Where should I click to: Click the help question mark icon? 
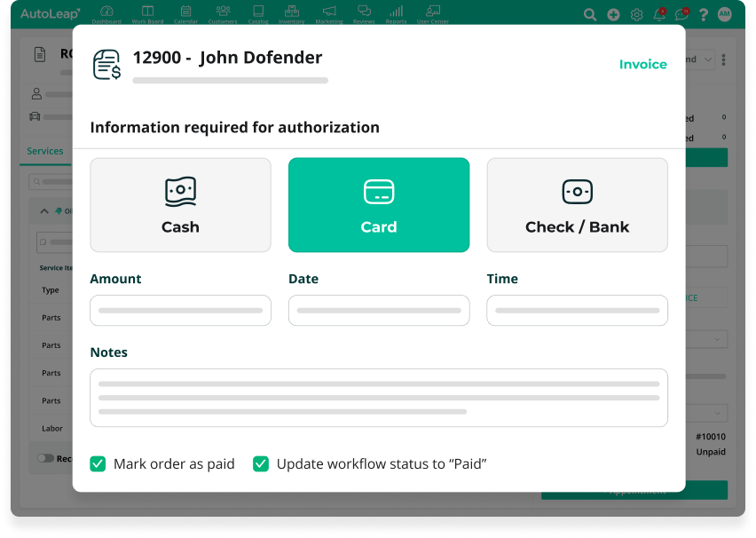(704, 15)
